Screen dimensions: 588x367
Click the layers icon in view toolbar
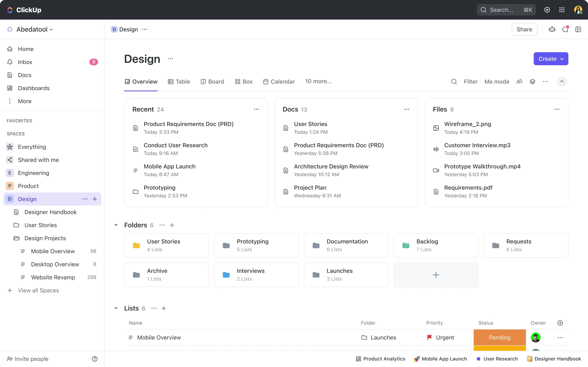click(532, 82)
